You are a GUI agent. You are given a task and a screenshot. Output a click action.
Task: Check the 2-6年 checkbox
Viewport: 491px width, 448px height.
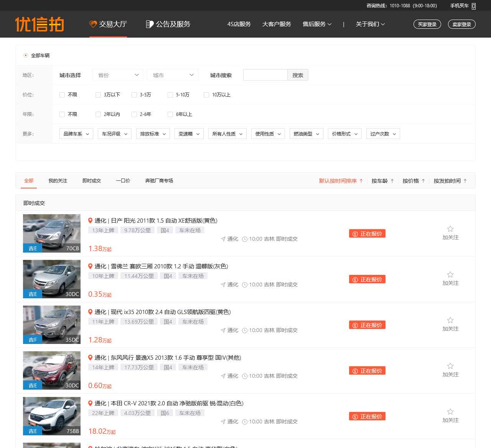click(x=134, y=114)
